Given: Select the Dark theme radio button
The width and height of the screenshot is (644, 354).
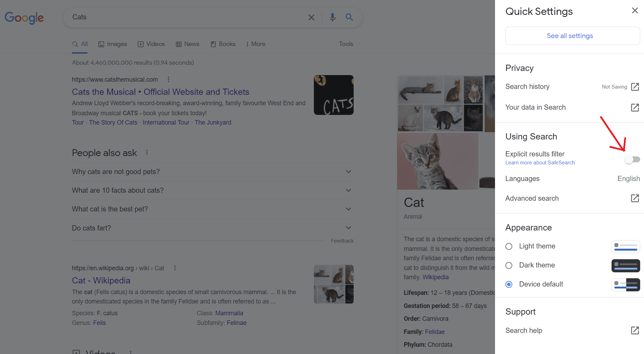Looking at the screenshot, I should click(508, 265).
